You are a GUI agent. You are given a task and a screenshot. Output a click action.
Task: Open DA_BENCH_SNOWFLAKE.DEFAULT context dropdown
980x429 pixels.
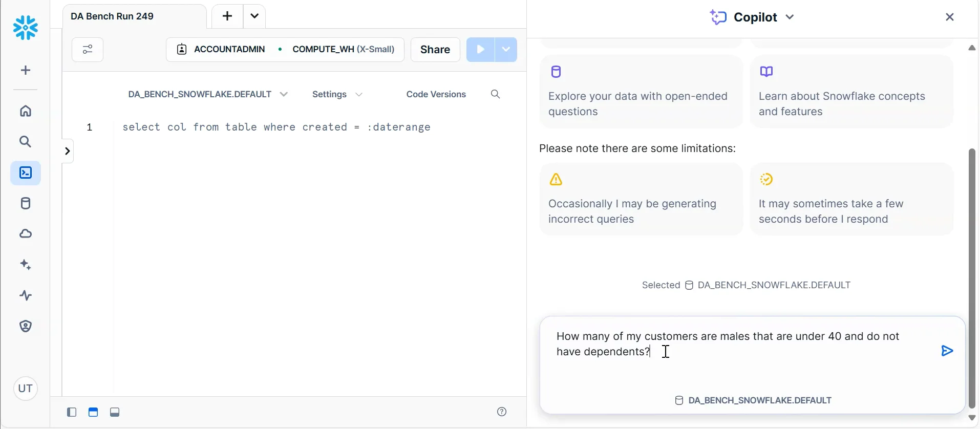pos(208,94)
